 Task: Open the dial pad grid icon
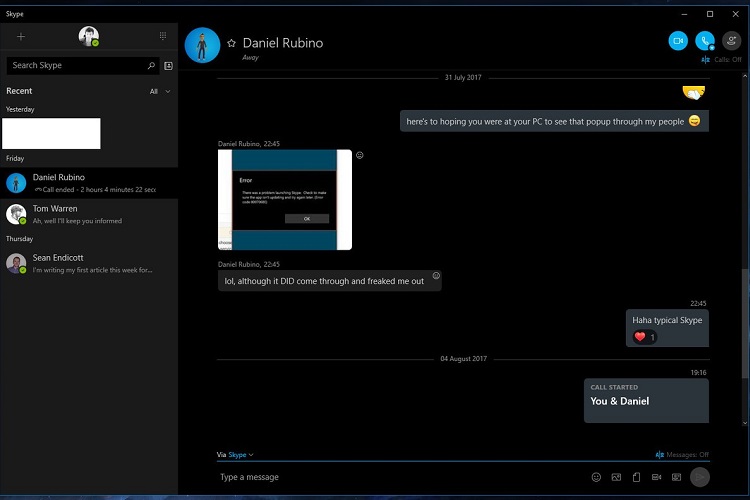163,36
